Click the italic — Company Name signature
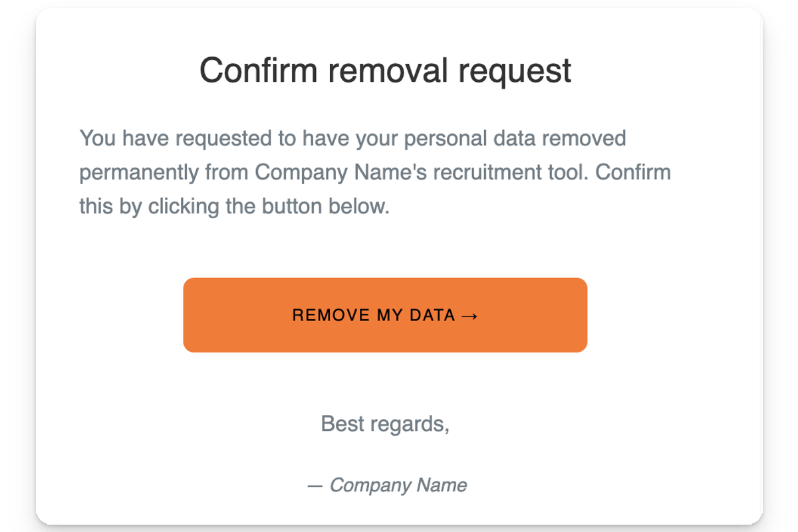Viewport: 798px width, 532px height. (387, 485)
